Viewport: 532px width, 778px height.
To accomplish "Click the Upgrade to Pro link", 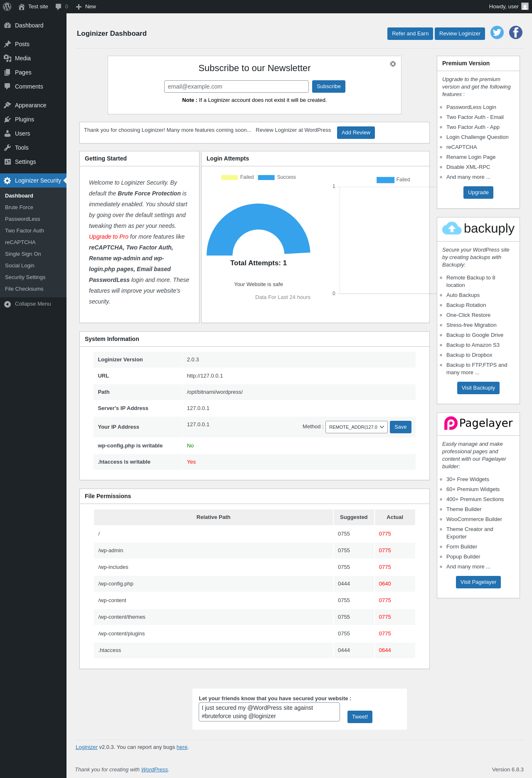I will 108,237.
